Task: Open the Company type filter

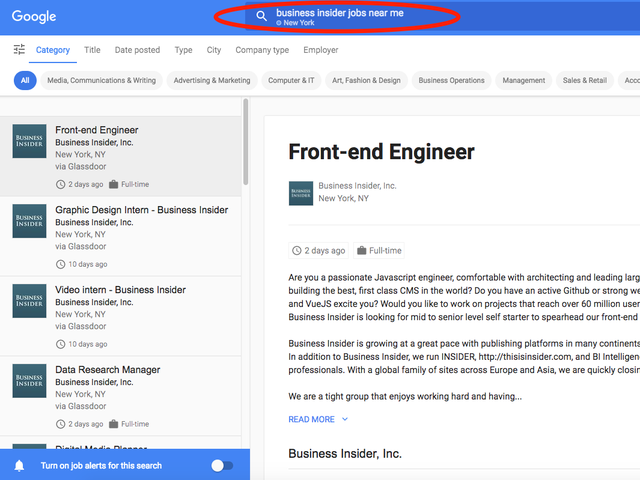Action: [262, 50]
